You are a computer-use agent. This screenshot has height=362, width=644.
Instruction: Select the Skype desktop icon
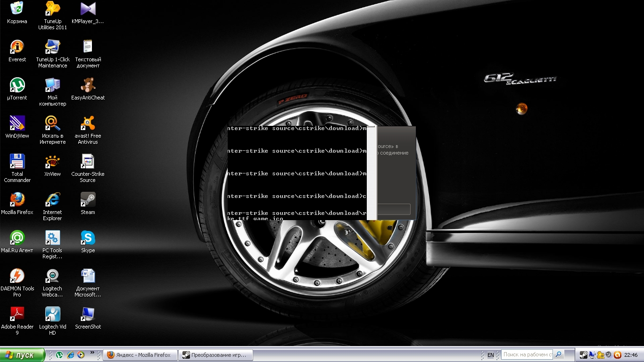(x=88, y=238)
